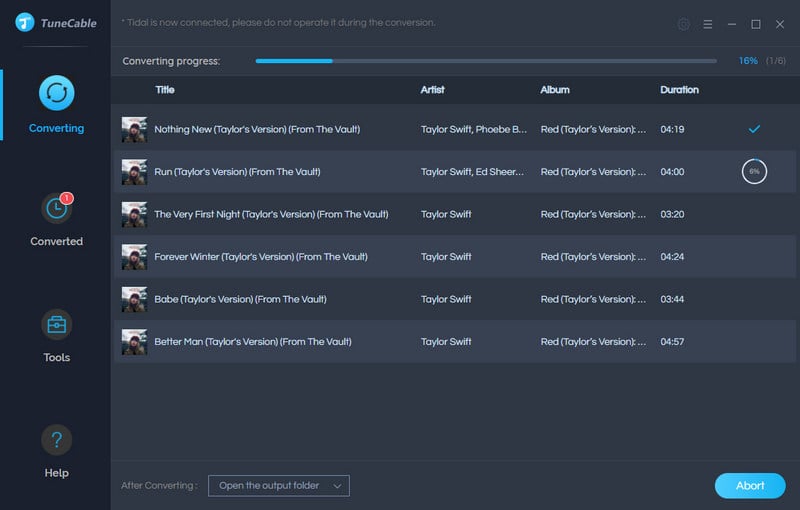Select album thumbnail for Babe
800x510 pixels.
pyautogui.click(x=134, y=299)
